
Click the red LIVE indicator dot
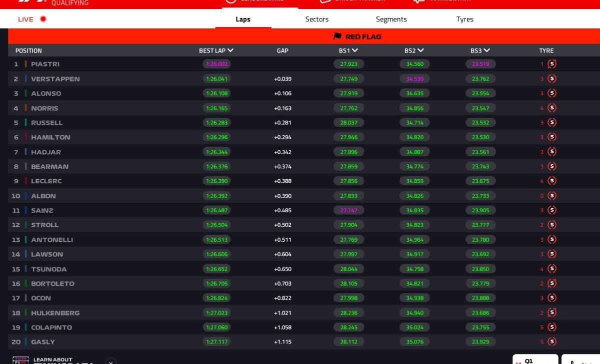coord(43,19)
